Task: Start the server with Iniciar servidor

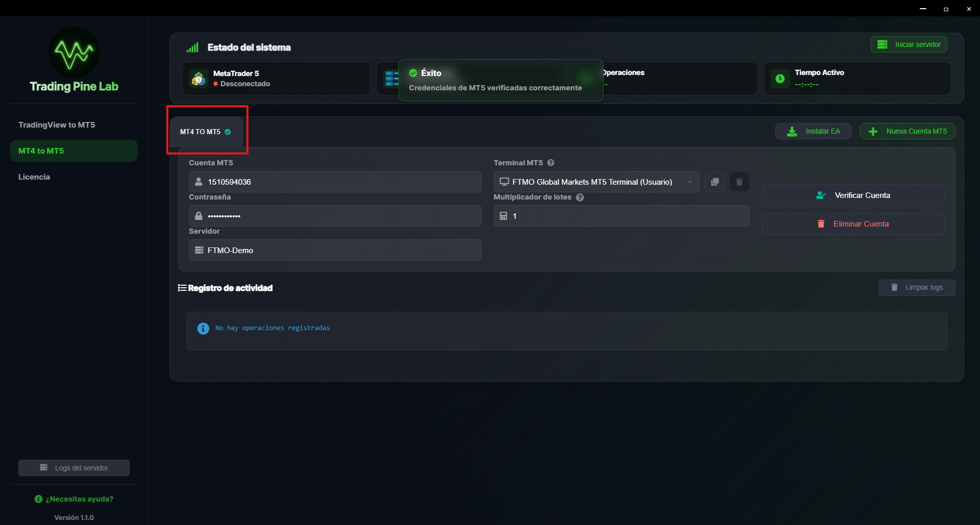Action: [x=909, y=44]
